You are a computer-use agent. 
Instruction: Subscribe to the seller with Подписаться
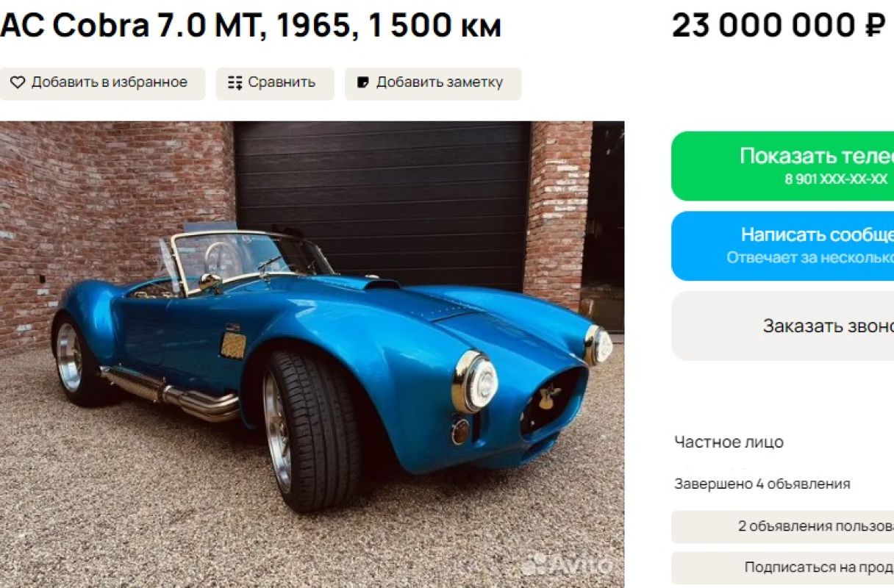coord(782,567)
